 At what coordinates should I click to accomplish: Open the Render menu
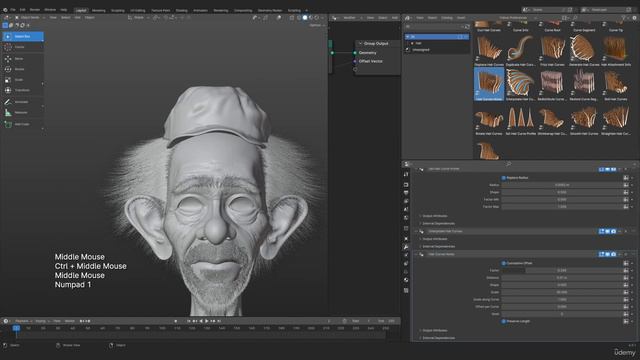click(35, 10)
